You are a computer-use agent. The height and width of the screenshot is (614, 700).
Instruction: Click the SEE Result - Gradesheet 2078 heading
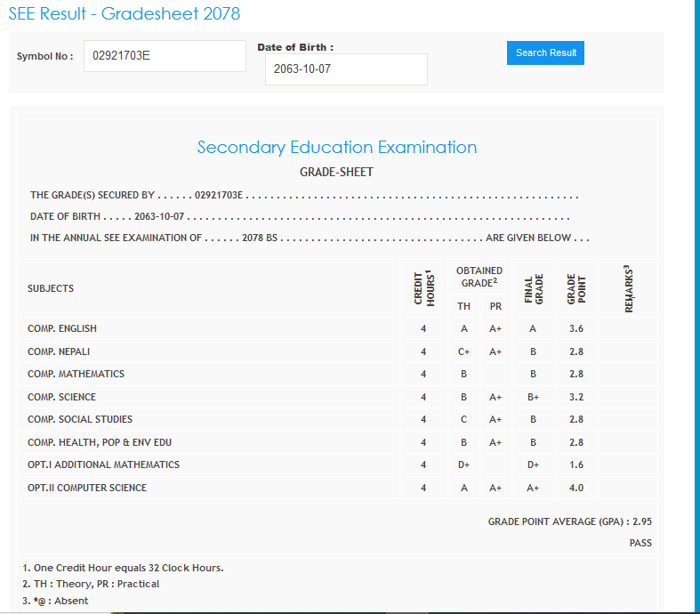point(124,14)
